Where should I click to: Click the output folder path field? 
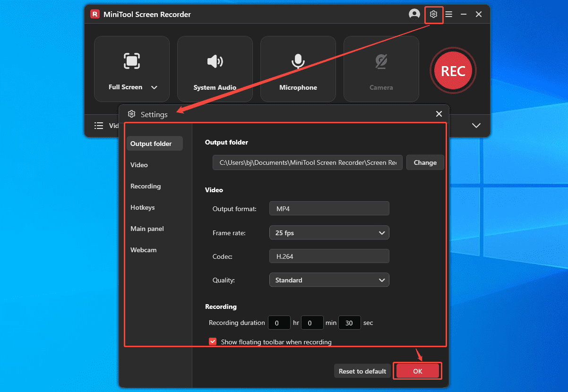308,162
